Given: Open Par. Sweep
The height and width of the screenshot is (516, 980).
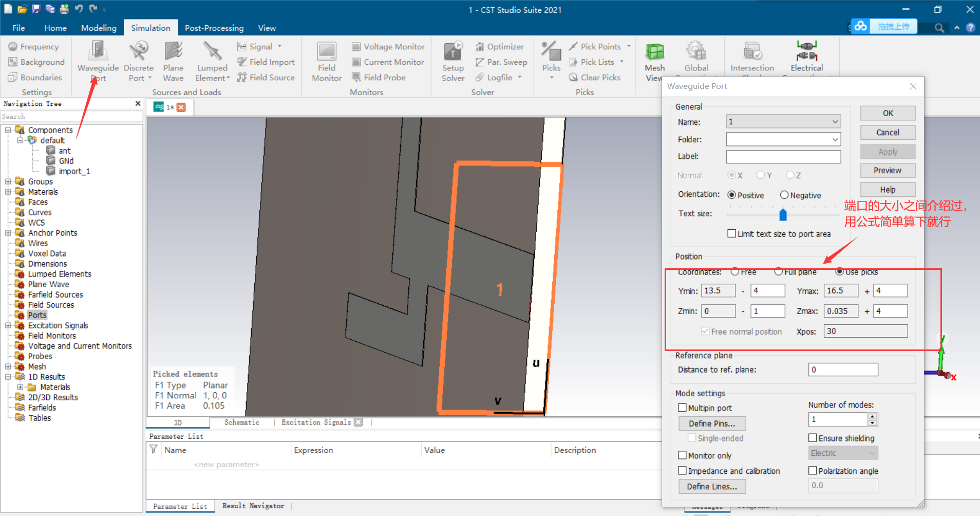Looking at the screenshot, I should pos(501,62).
